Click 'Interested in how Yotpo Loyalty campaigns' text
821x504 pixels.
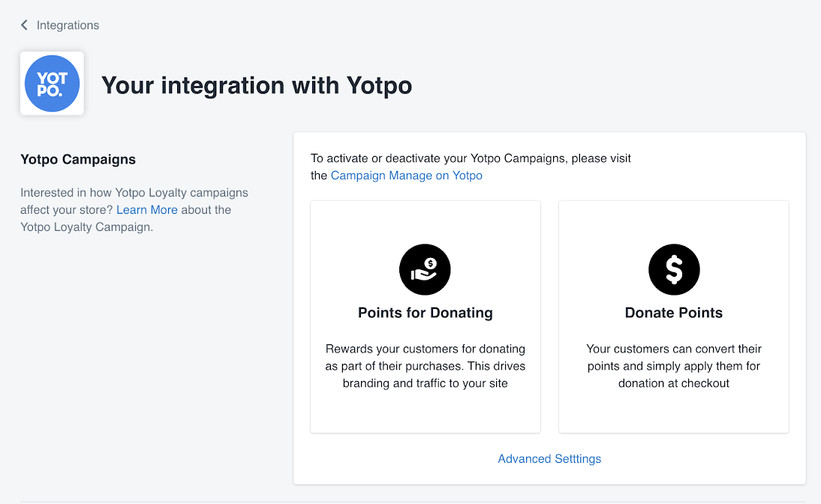134,210
